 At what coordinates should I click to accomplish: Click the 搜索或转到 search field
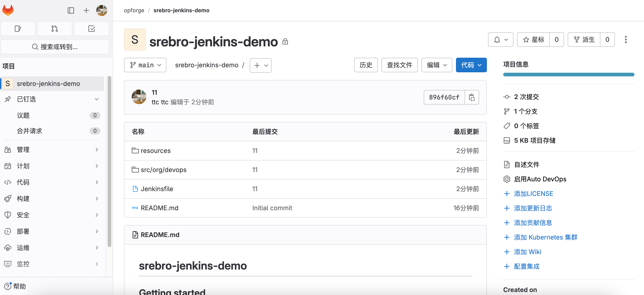[x=55, y=47]
